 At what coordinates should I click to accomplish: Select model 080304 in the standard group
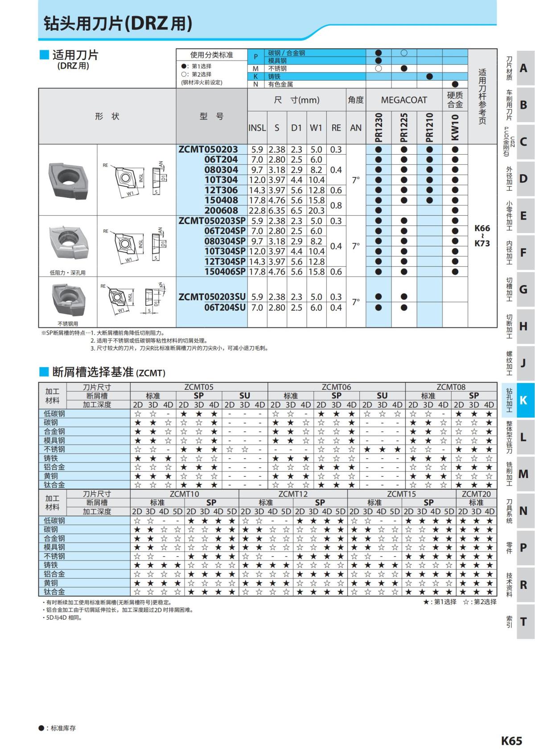(x=221, y=170)
